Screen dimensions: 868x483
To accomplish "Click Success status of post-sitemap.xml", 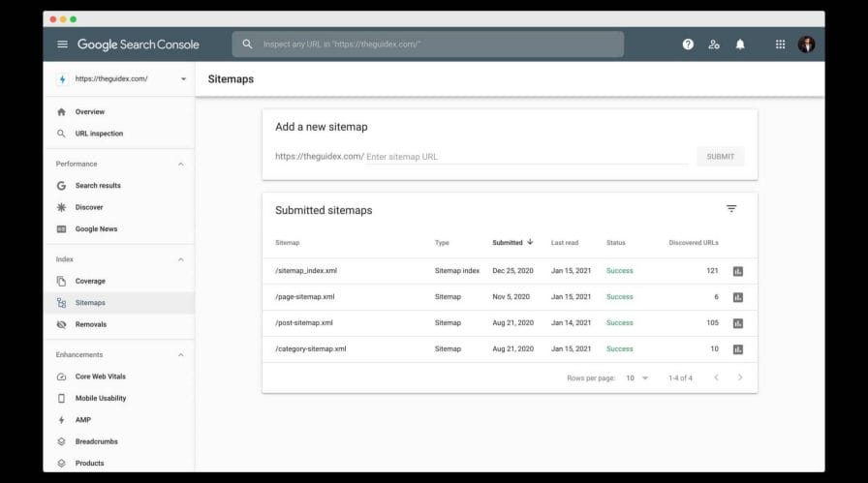I will click(x=619, y=323).
